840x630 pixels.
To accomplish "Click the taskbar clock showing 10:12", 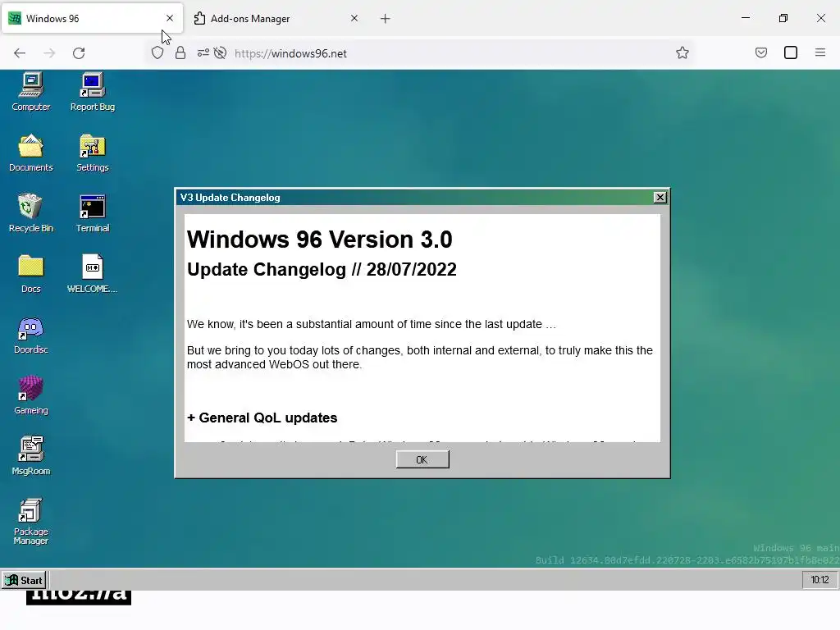I will (819, 580).
